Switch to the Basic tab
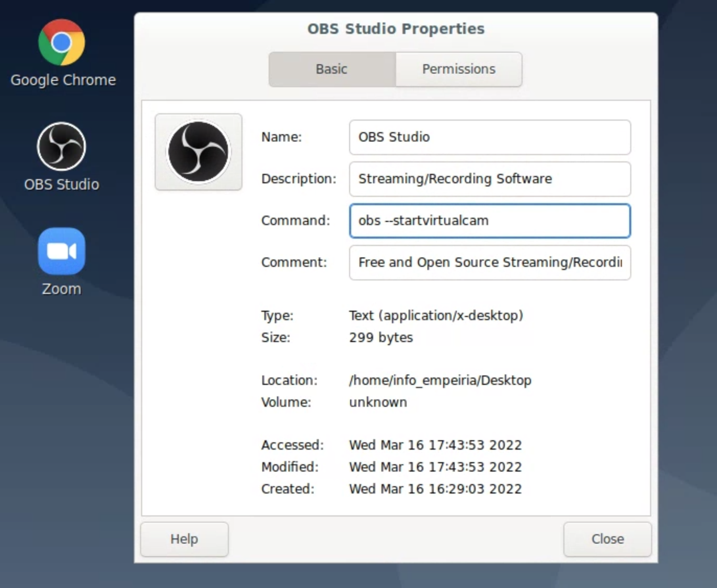This screenshot has height=588, width=717. (331, 69)
